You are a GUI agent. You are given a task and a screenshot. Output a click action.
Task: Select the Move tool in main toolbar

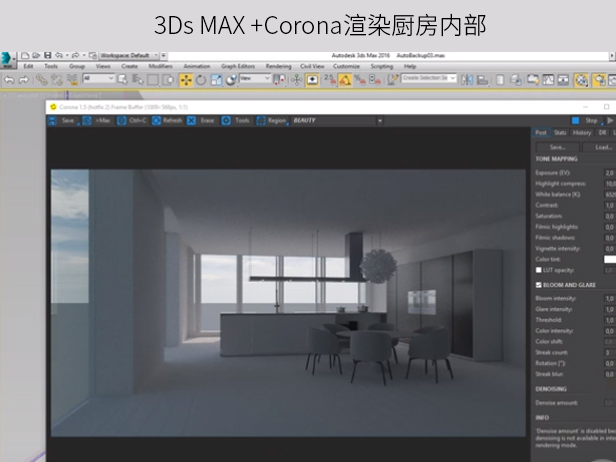tap(186, 79)
